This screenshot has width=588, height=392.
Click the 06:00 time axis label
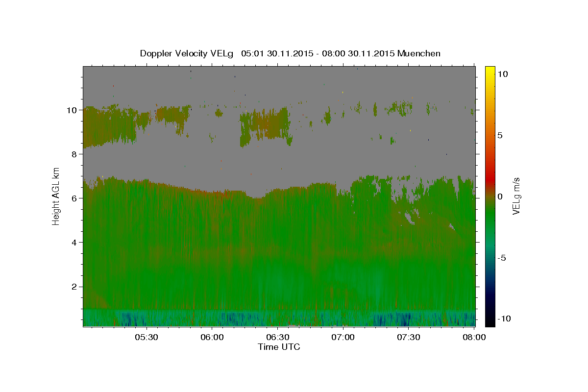pyautogui.click(x=212, y=337)
